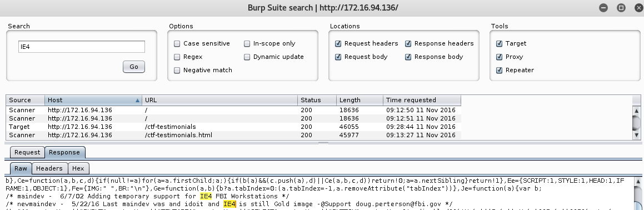Sort results by Status column

[317, 100]
